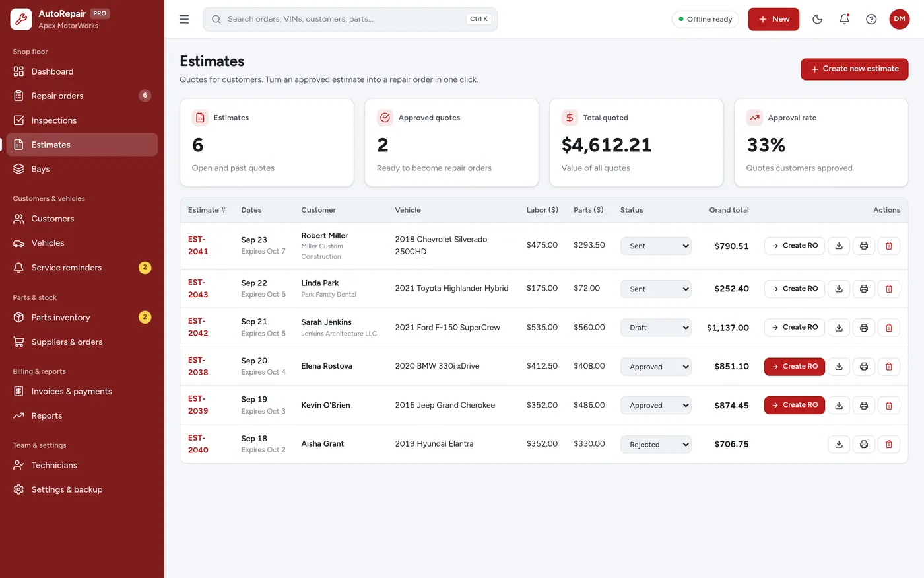Delete estimate EST-2039

coord(889,406)
